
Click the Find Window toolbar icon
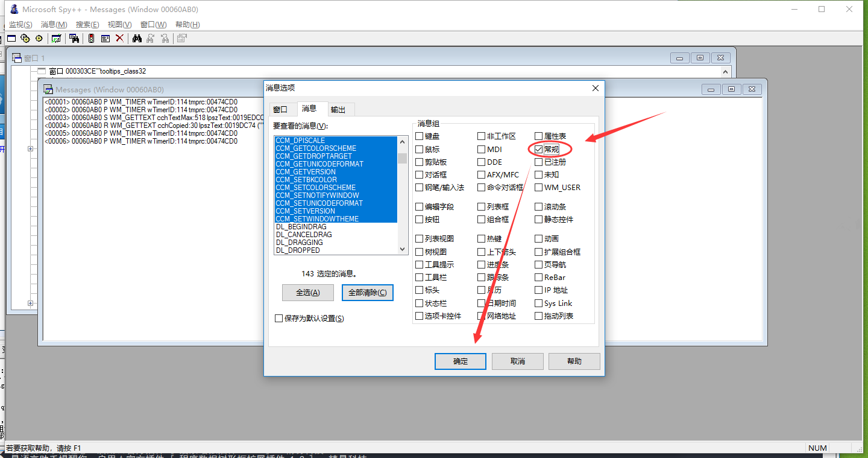tap(74, 39)
